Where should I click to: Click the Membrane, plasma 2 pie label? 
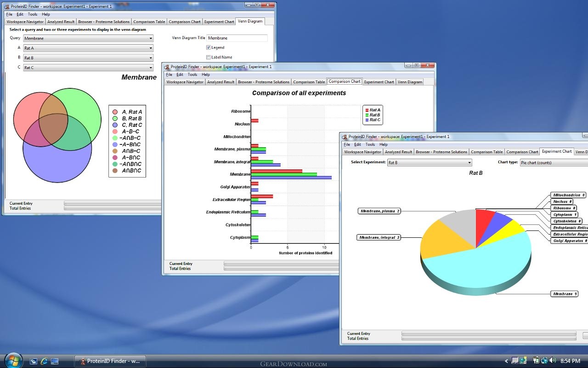tap(379, 211)
